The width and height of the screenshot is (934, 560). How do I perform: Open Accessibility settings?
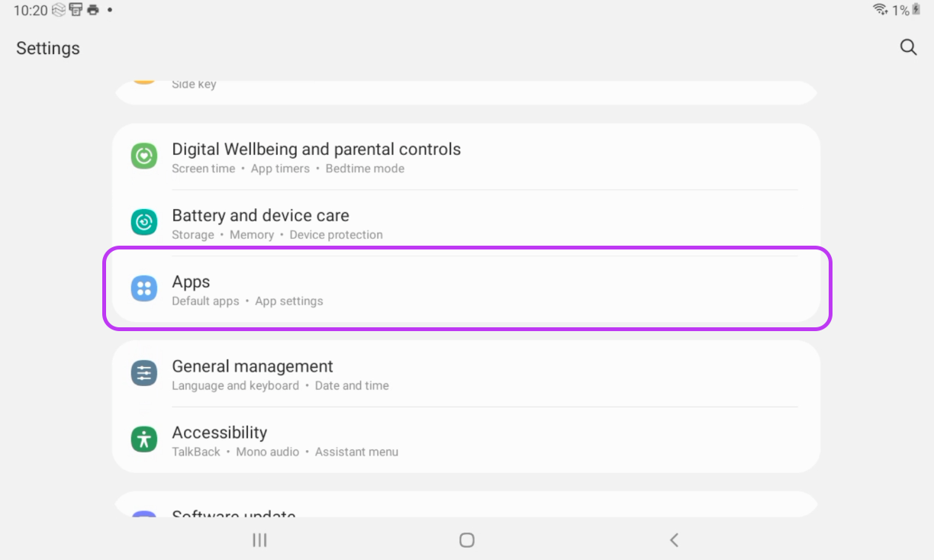219,433
